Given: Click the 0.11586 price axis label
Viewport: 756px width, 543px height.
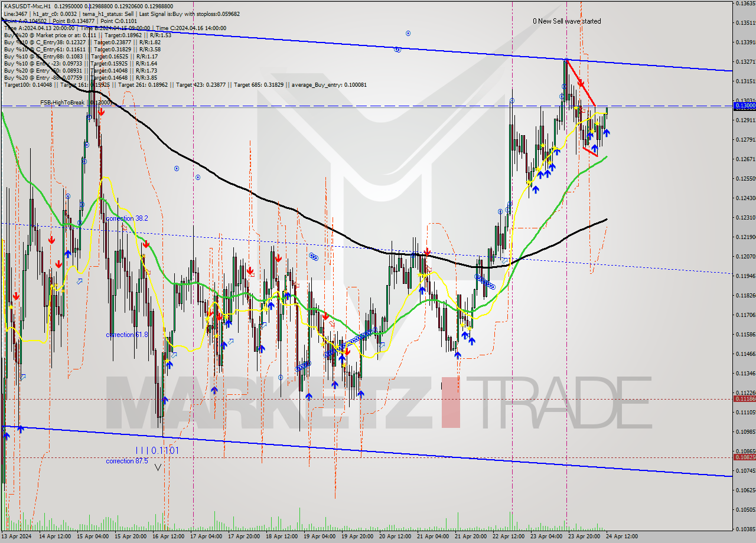Looking at the screenshot, I should point(745,334).
